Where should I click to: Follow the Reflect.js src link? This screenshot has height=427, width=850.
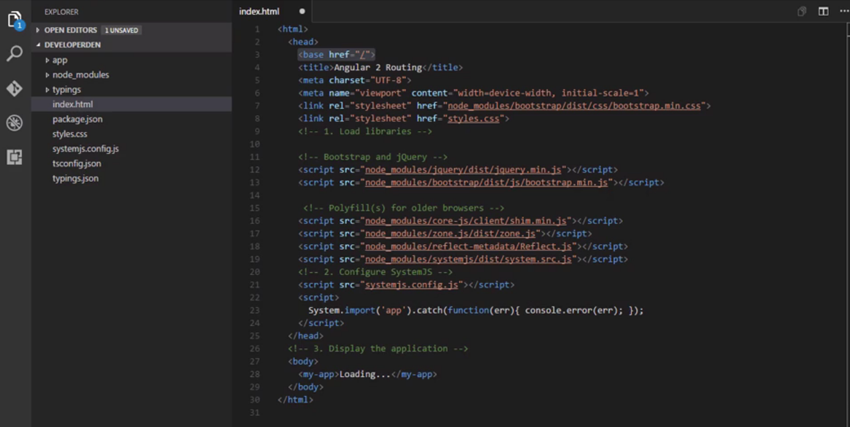click(x=468, y=247)
